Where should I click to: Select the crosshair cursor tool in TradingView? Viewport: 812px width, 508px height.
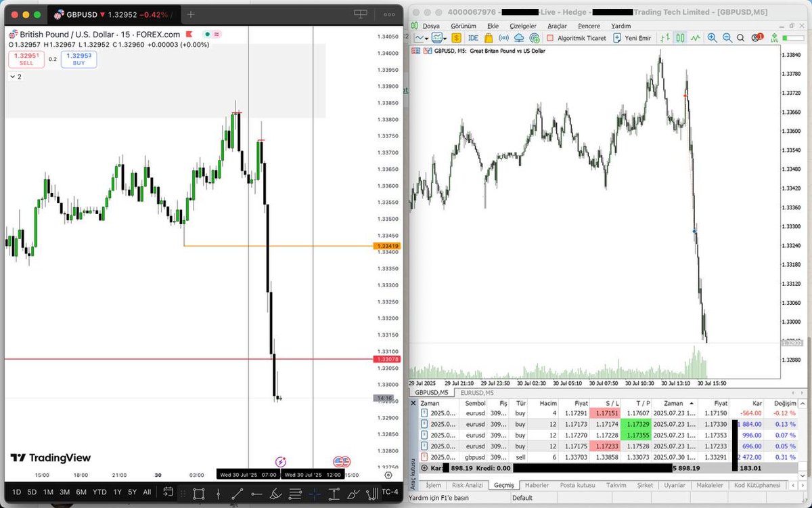click(314, 494)
